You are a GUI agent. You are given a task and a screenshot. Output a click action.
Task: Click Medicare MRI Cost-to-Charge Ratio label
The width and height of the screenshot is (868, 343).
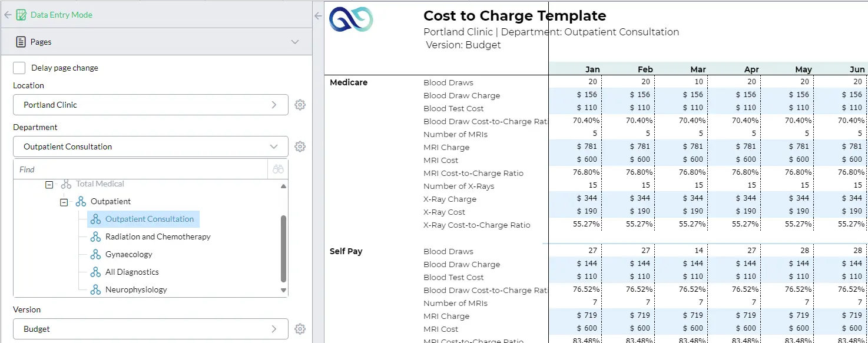tap(473, 173)
